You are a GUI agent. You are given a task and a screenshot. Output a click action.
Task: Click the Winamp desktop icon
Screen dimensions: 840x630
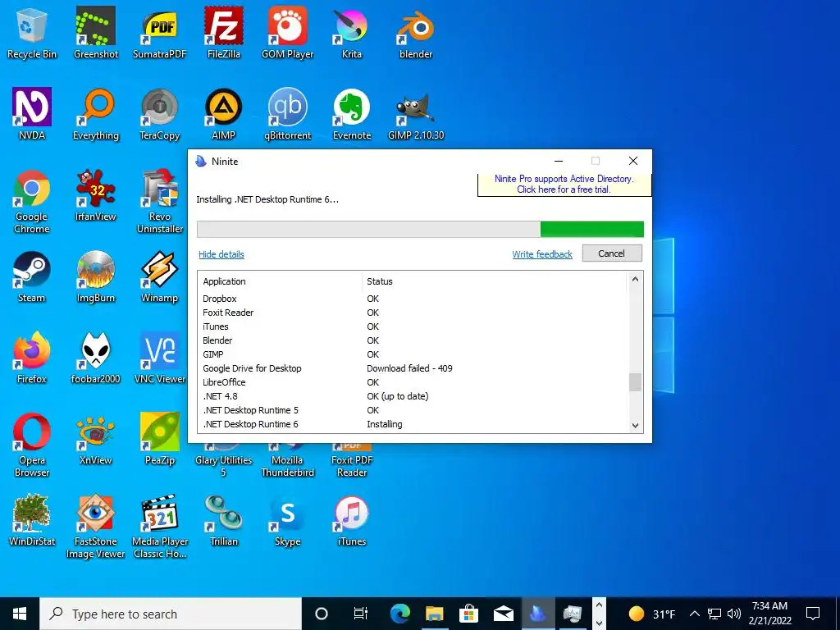pos(160,277)
